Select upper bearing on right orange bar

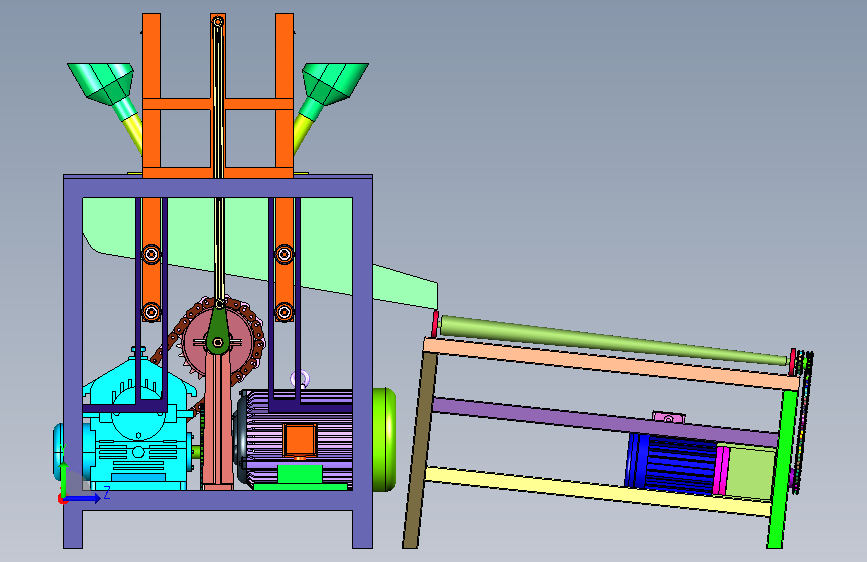[x=284, y=254]
